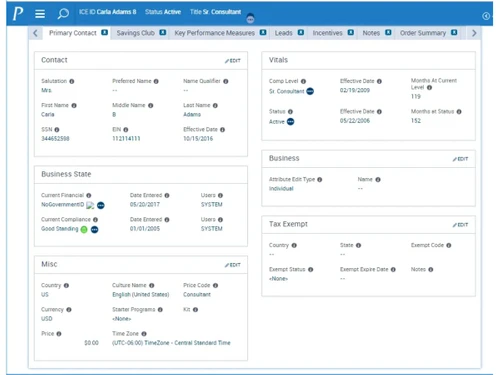
Task: Click the NoGovernmentID financial state value
Action: pos(63,204)
